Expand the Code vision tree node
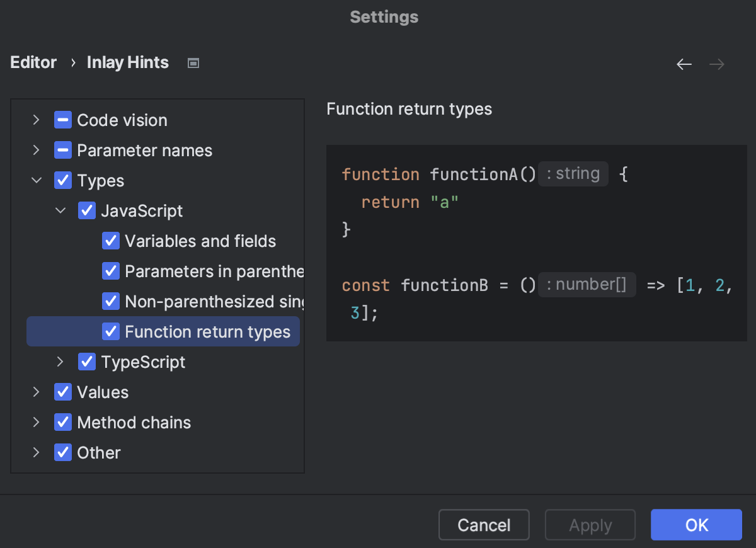756x548 pixels. tap(36, 120)
